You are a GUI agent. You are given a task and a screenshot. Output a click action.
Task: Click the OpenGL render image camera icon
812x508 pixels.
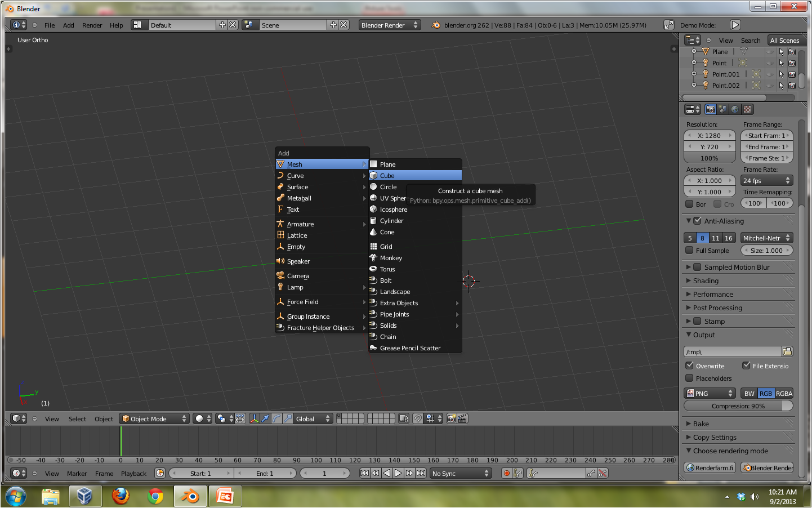pos(451,418)
